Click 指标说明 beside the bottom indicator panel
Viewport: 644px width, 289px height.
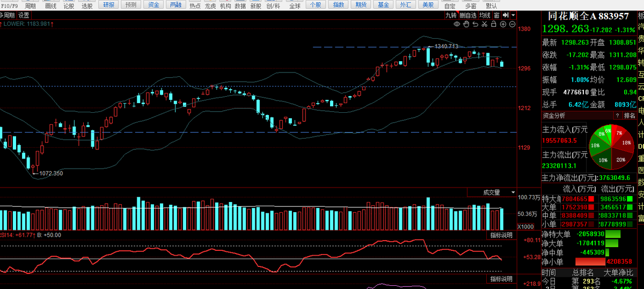501,279
